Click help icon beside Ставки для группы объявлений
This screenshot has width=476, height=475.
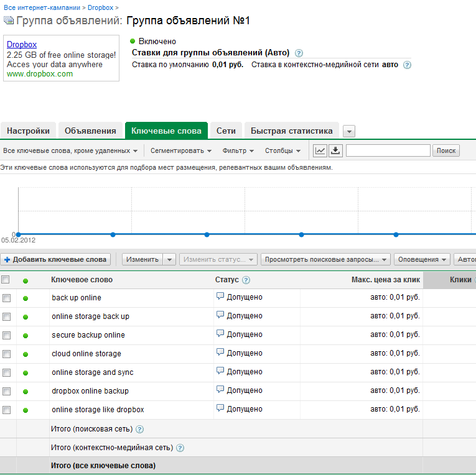(299, 53)
